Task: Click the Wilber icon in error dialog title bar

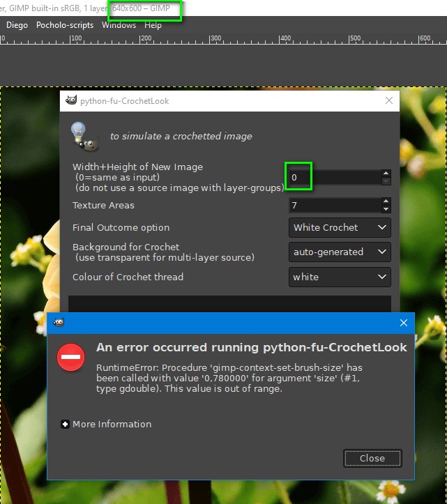Action: [x=59, y=322]
